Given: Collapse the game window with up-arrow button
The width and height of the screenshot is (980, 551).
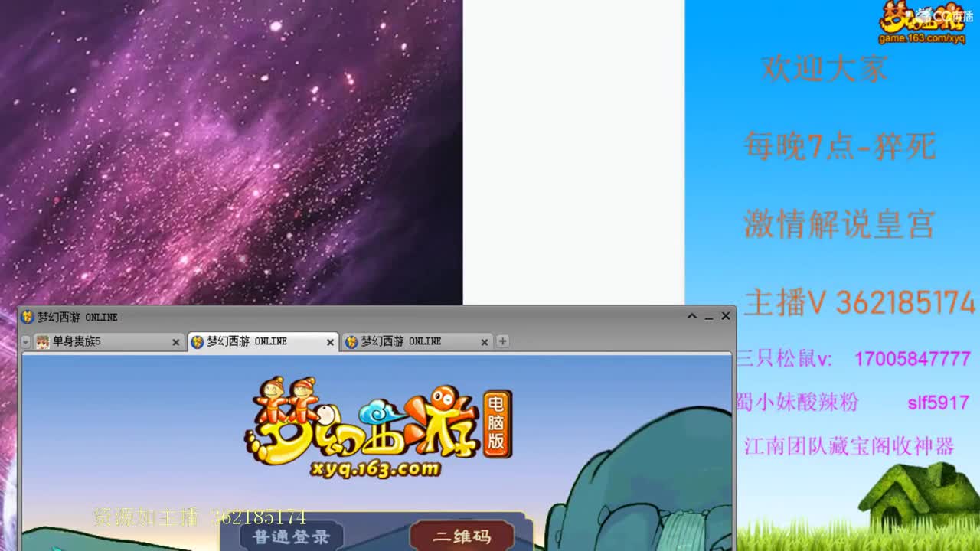Looking at the screenshot, I should (x=691, y=316).
